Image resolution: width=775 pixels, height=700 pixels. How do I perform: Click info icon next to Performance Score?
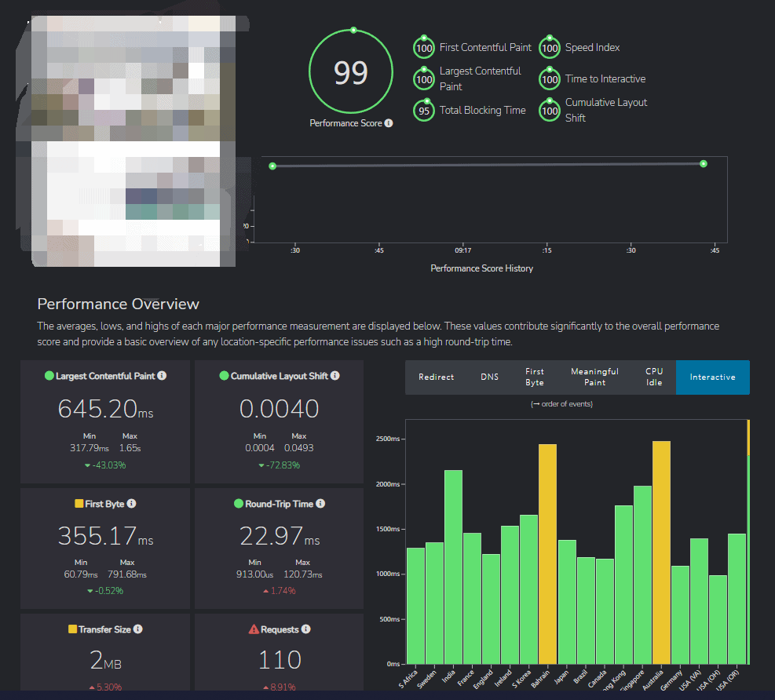tap(389, 123)
